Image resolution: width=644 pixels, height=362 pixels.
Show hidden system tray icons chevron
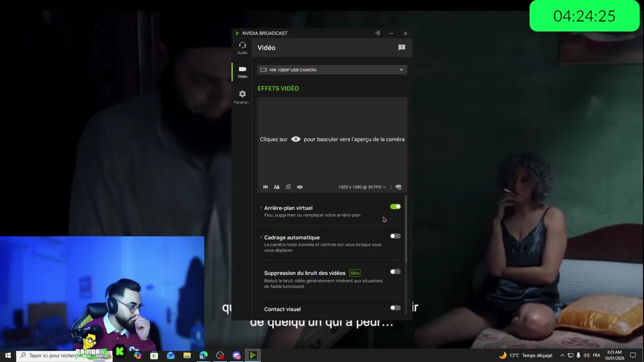[562, 355]
